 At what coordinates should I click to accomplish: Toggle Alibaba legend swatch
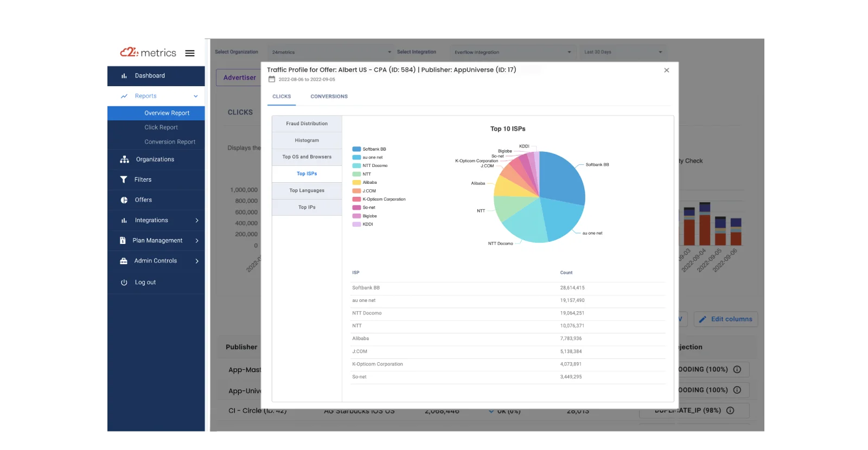356,183
